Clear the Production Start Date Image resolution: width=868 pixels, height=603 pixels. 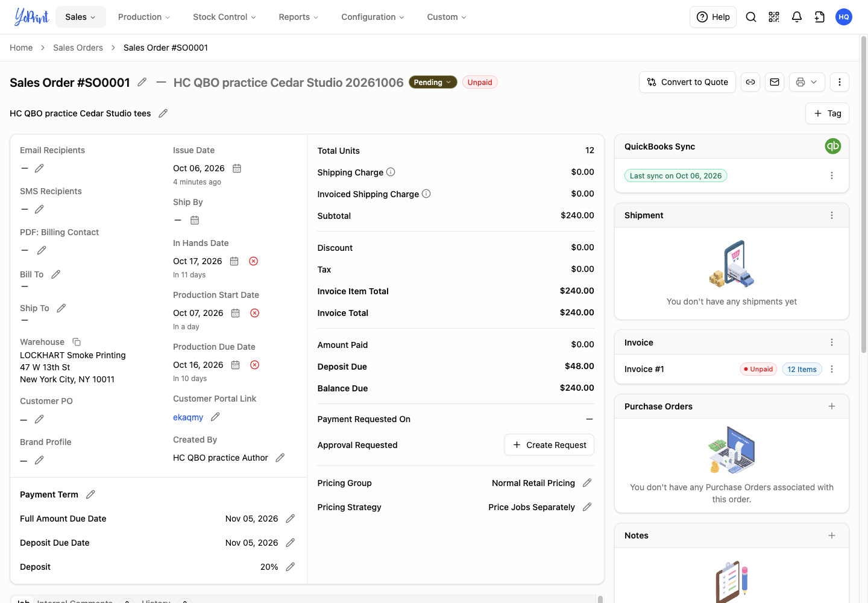point(255,313)
